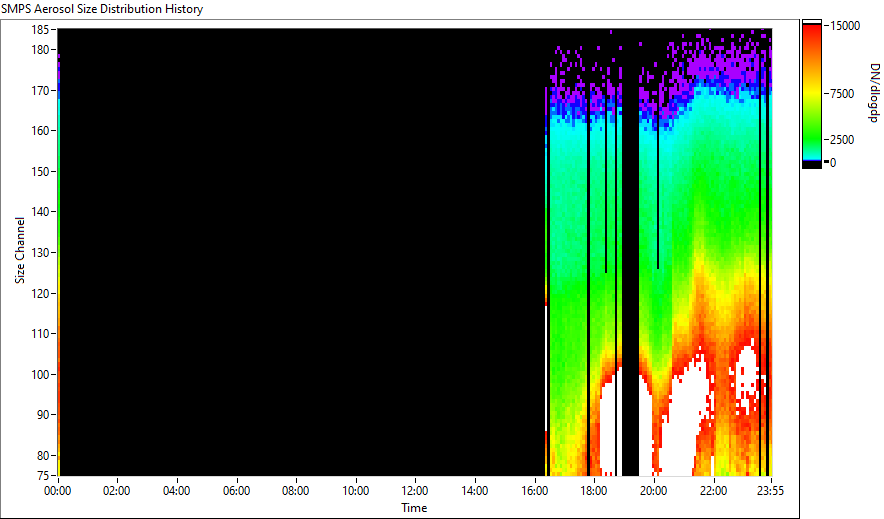
Task: Click the 180 size channel axis label
Action: [x=40, y=50]
